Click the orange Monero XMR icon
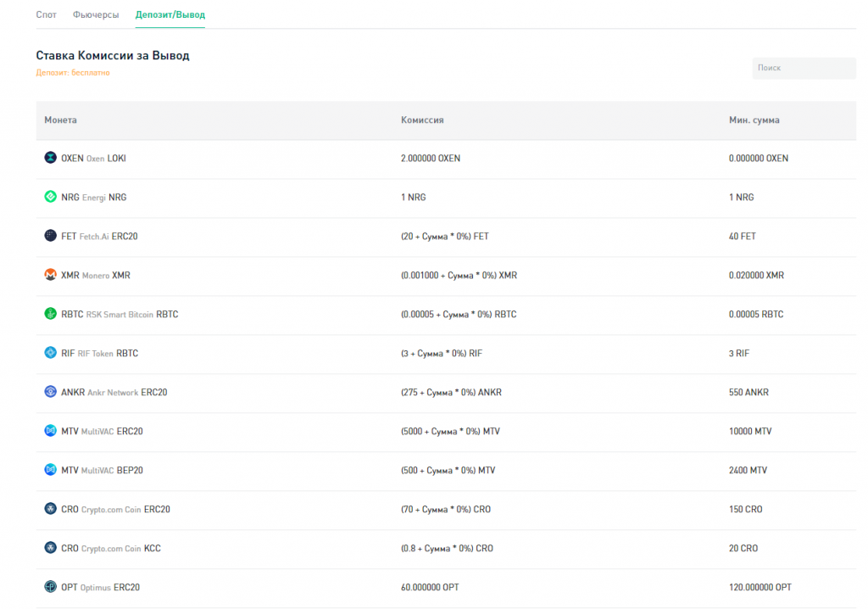The image size is (868, 609). coord(50,275)
